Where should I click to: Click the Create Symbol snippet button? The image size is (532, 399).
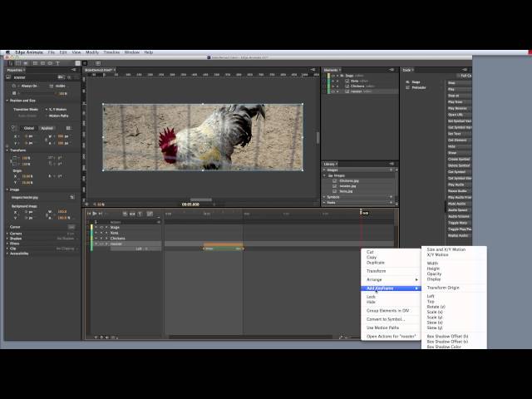click(459, 159)
